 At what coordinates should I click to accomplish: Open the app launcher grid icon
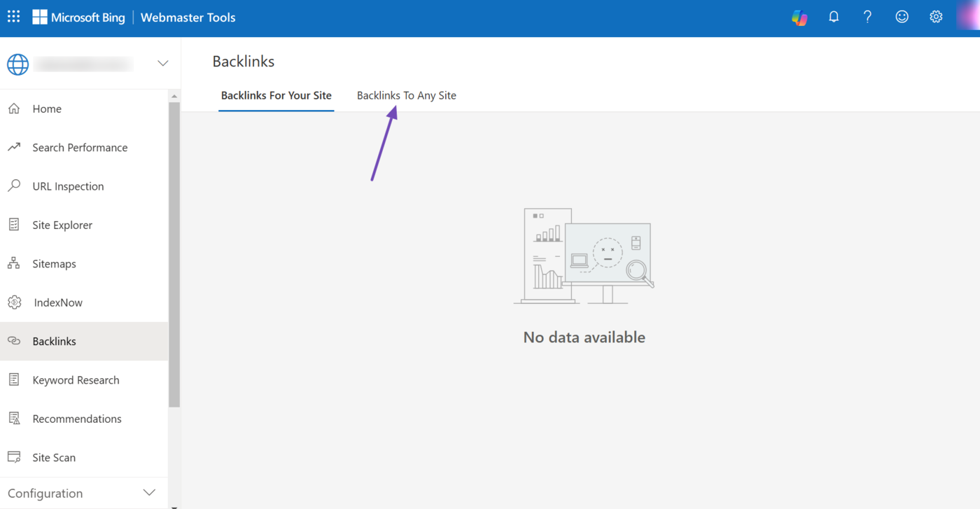tap(13, 17)
